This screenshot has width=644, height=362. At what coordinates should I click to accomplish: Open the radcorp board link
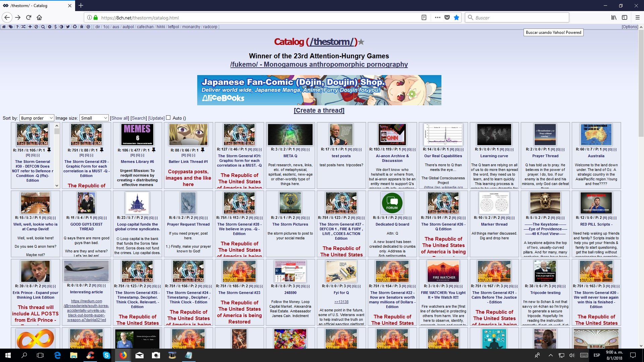click(x=210, y=27)
